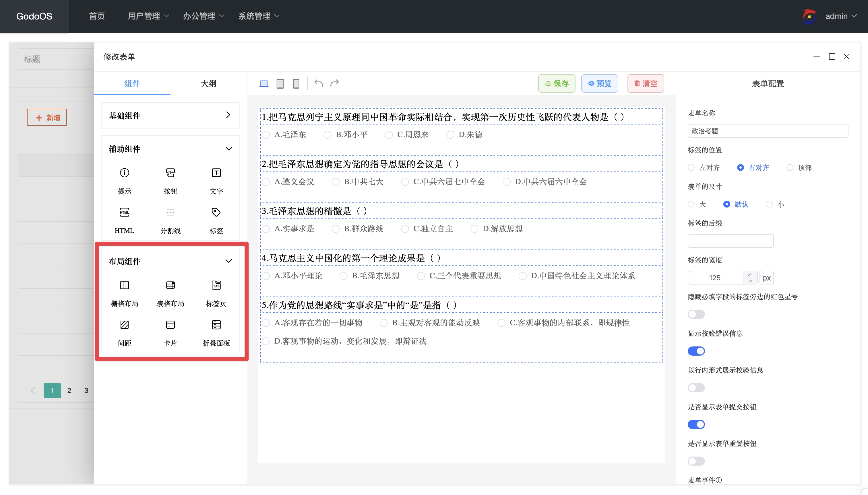The width and height of the screenshot is (868, 495).
Task: Switch to the 大纲 tab
Action: click(209, 83)
